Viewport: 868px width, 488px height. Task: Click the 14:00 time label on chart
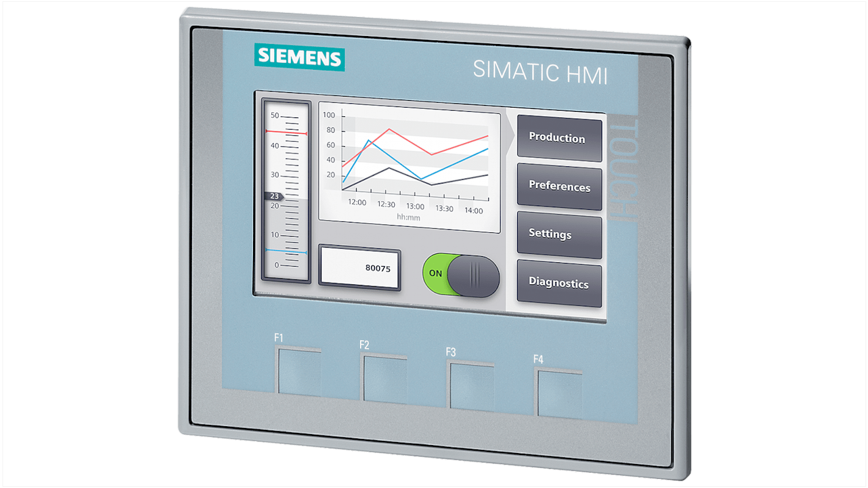pos(473,211)
